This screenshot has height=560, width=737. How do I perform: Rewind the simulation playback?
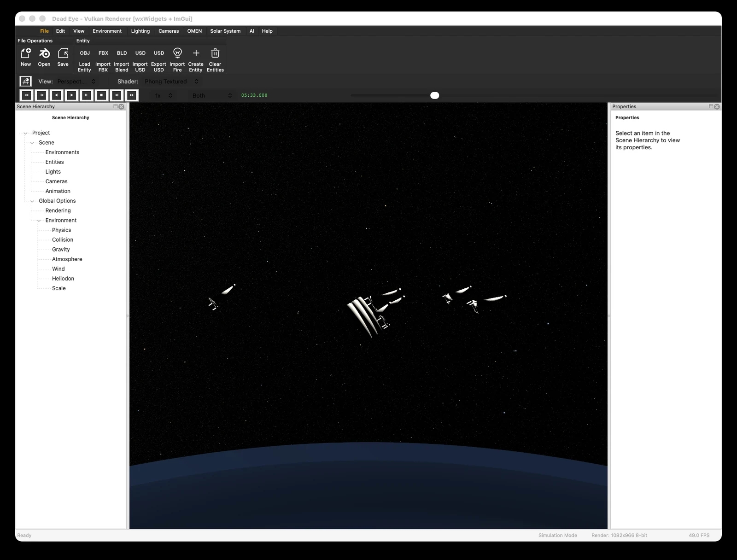point(27,95)
